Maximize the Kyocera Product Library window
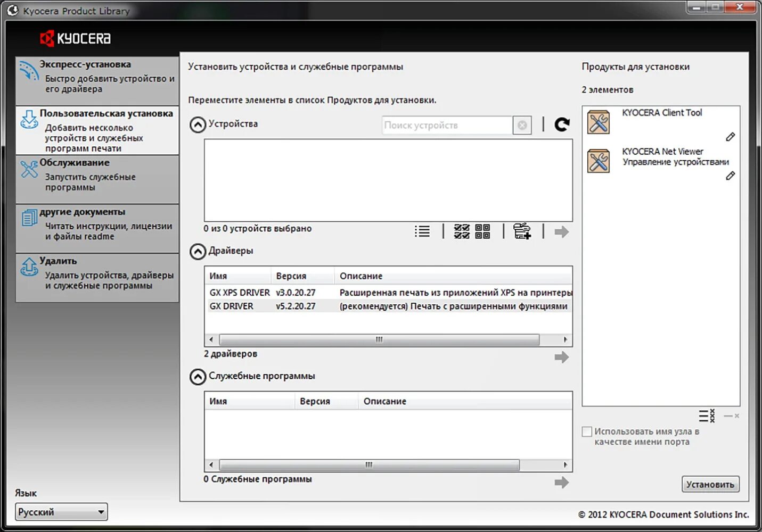The image size is (762, 532). coord(716,7)
